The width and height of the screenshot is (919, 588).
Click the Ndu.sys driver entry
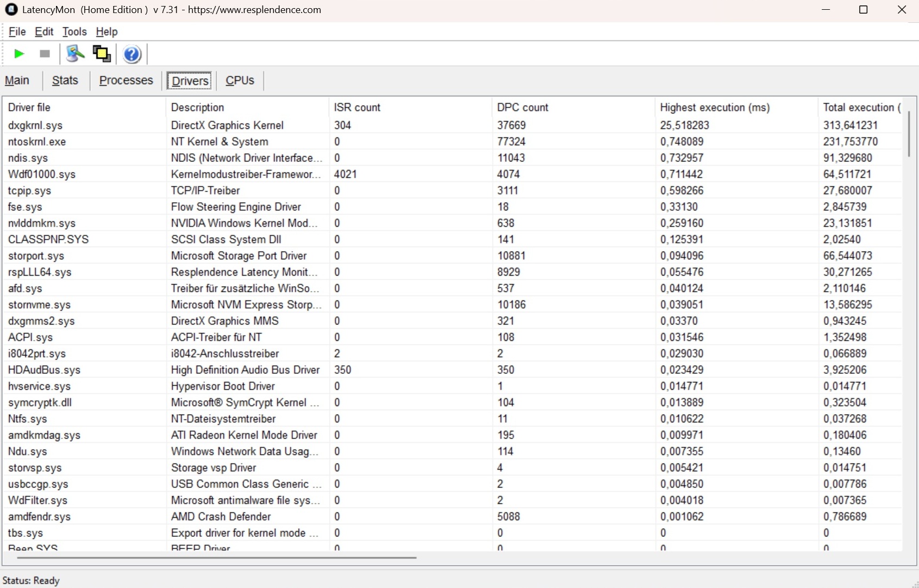(452, 451)
